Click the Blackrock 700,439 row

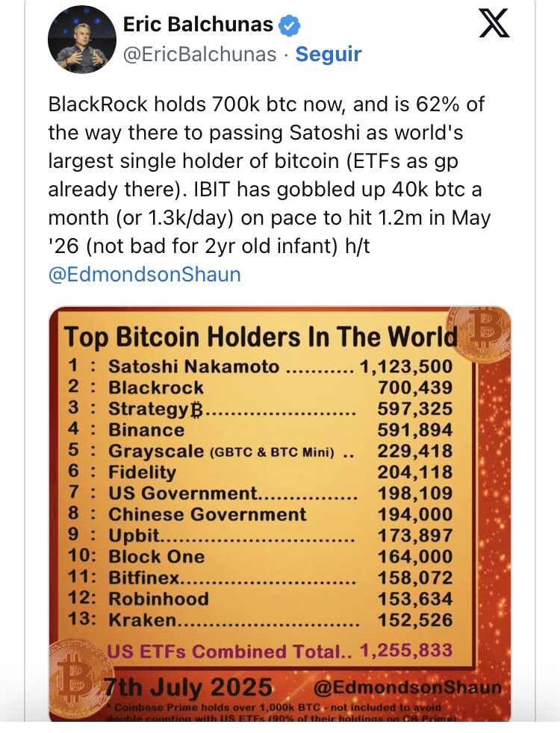tap(260, 387)
